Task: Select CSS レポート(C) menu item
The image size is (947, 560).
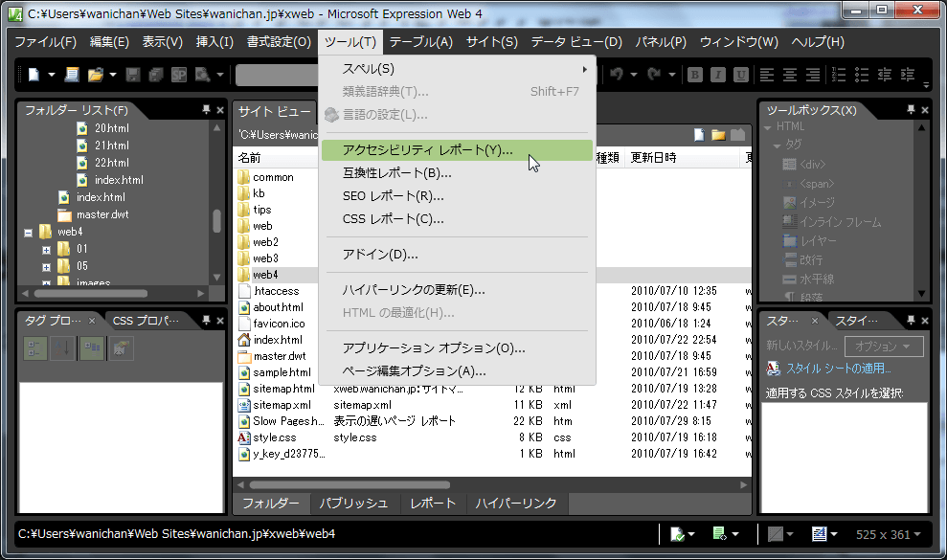Action: tap(457, 219)
